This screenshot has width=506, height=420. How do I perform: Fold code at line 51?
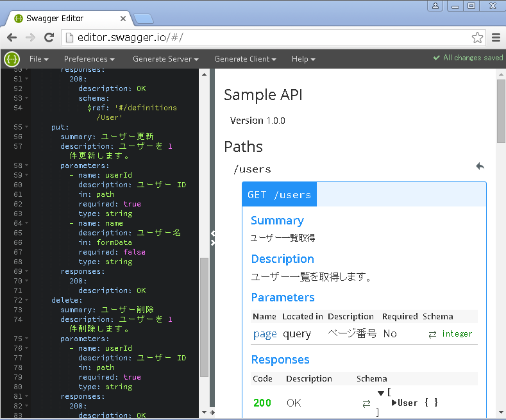coord(26,79)
